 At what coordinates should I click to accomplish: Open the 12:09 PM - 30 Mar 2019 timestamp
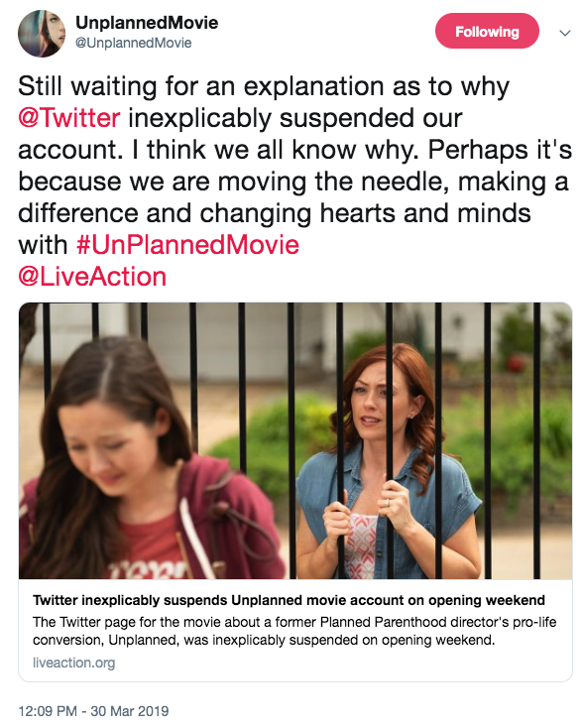coord(93,711)
